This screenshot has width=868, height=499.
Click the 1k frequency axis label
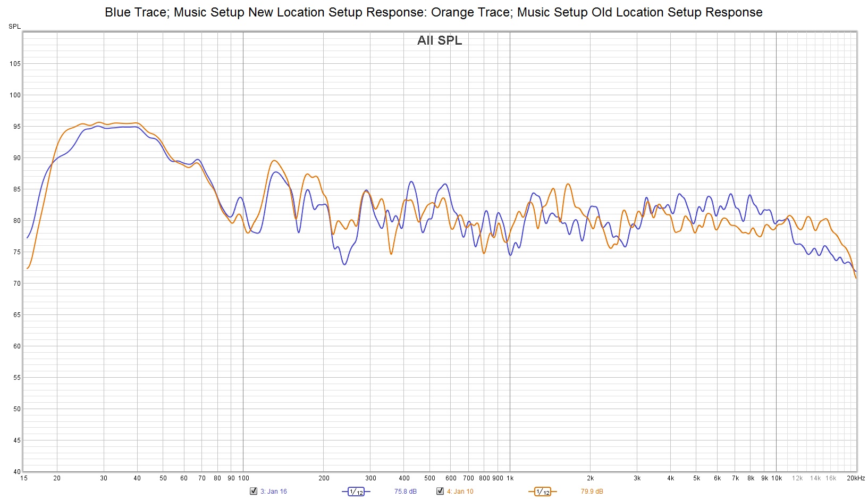pyautogui.click(x=510, y=478)
